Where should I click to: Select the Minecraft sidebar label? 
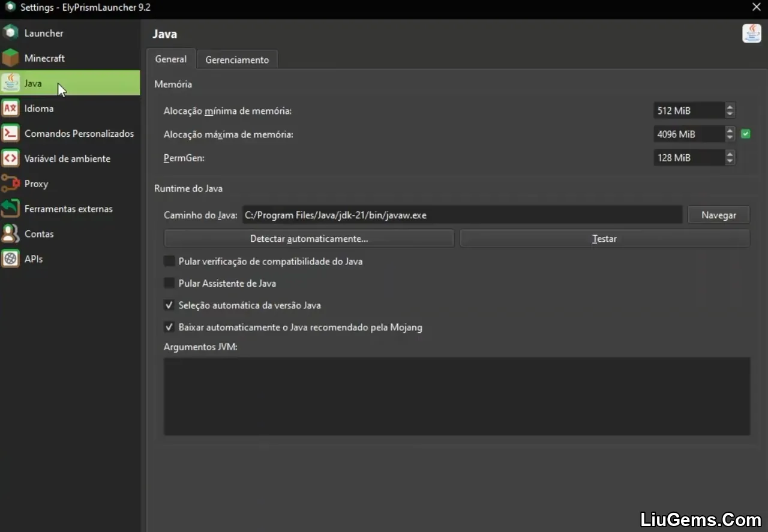[44, 58]
